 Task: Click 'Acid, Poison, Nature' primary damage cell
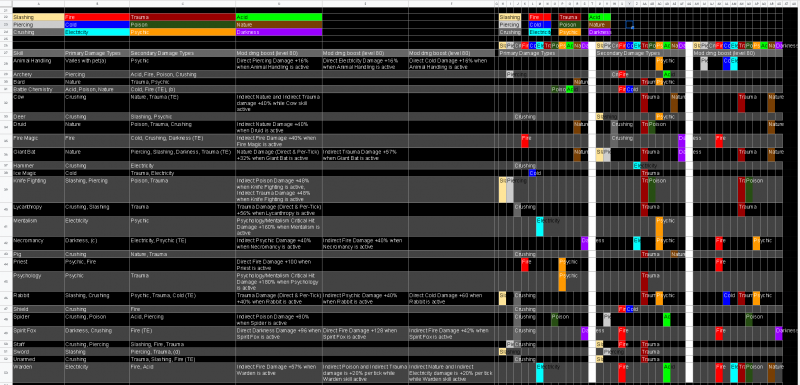(97, 89)
